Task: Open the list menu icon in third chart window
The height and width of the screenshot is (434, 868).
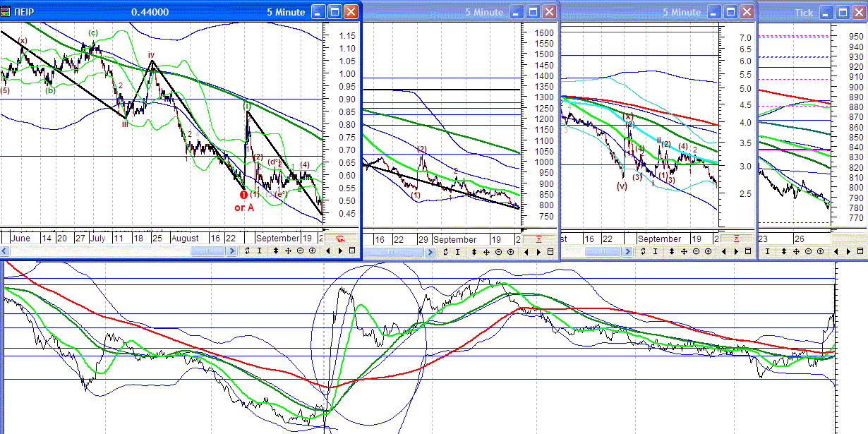Action: coord(747,251)
